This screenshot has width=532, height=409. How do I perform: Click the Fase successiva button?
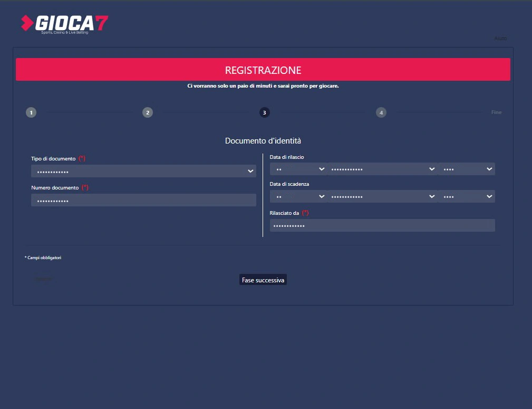point(263,280)
